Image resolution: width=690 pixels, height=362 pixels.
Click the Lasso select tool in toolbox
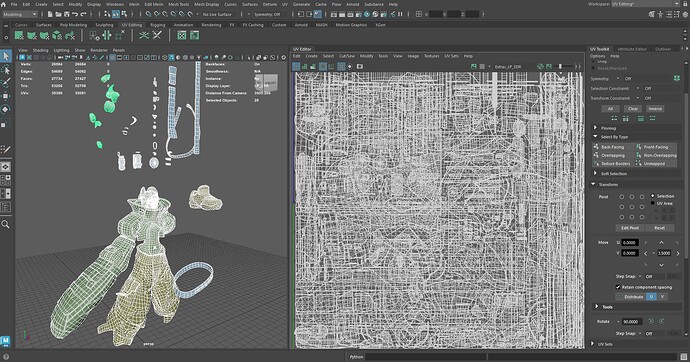[x=6, y=70]
